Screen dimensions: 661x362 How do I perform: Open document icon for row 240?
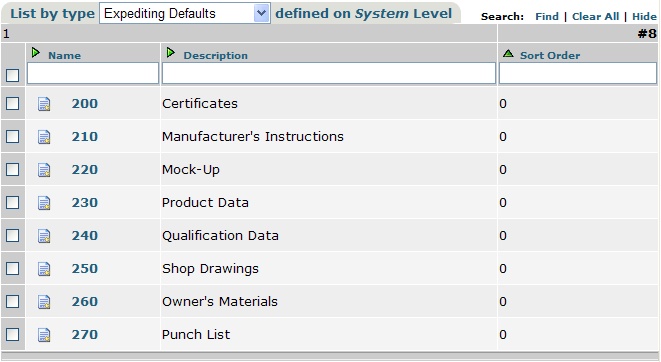click(x=44, y=236)
